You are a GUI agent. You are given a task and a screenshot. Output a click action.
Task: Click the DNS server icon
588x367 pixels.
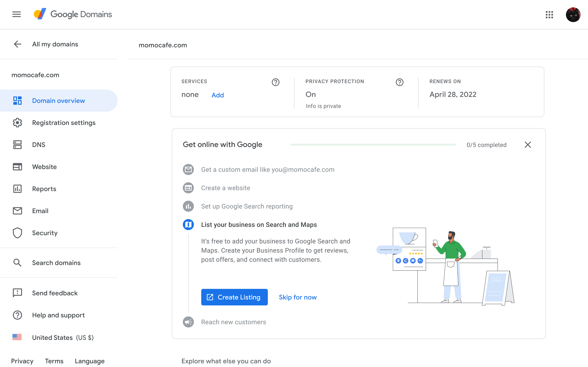coord(18,145)
